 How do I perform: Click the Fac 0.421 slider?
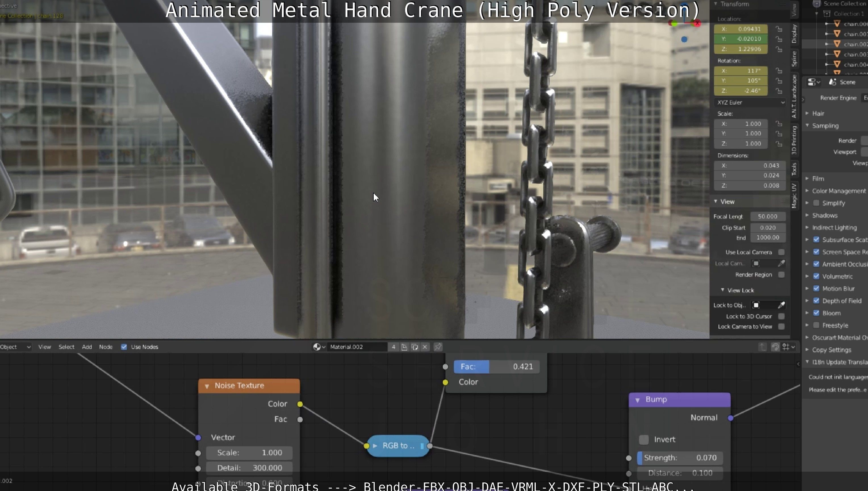click(496, 367)
